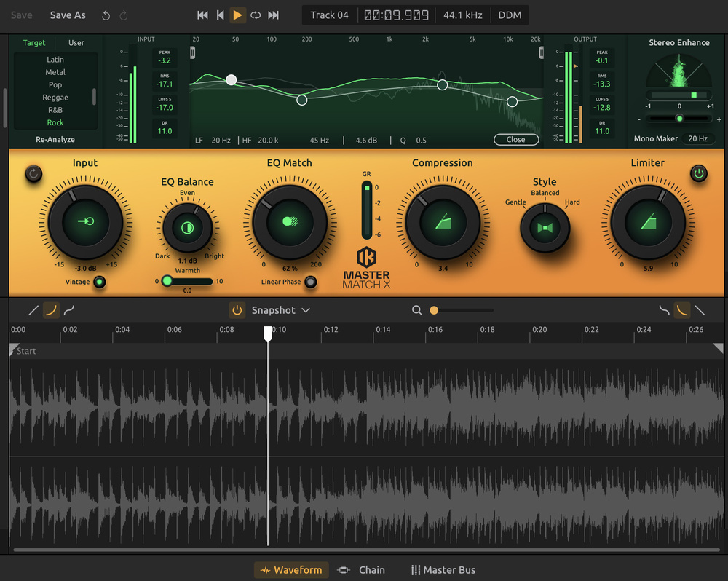
Task: Click the filled first EQ node
Action: [232, 80]
